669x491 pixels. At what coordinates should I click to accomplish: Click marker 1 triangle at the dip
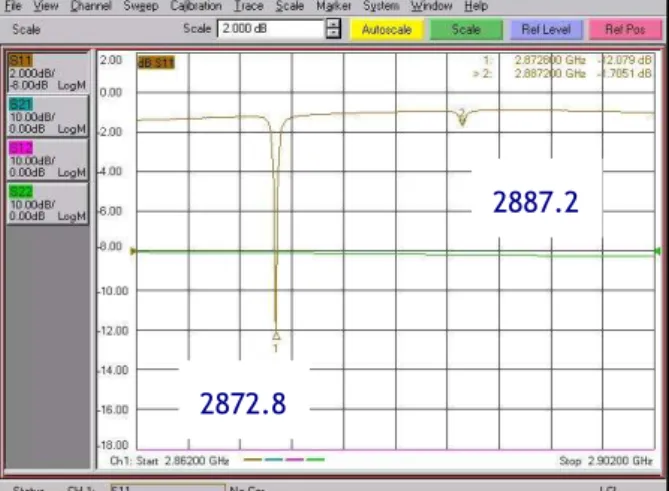coord(276,336)
